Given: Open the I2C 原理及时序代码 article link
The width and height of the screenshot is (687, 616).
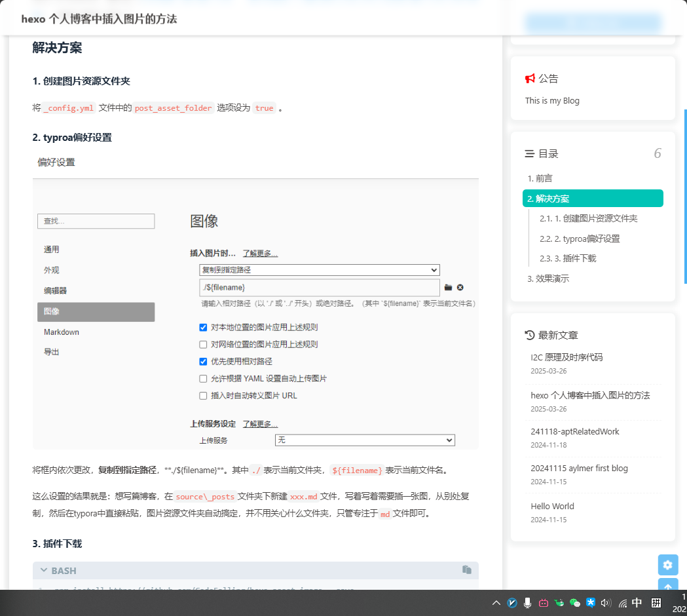Looking at the screenshot, I should pyautogui.click(x=566, y=357).
